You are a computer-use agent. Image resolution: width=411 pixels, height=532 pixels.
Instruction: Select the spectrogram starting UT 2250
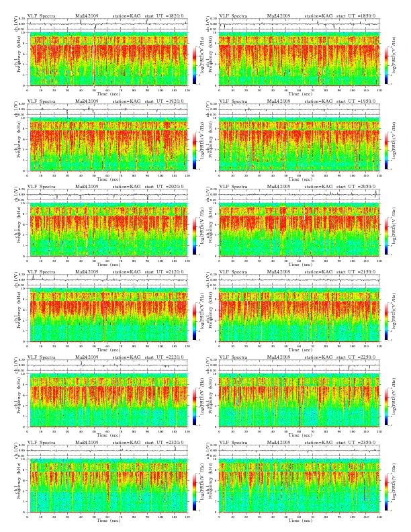(299, 400)
